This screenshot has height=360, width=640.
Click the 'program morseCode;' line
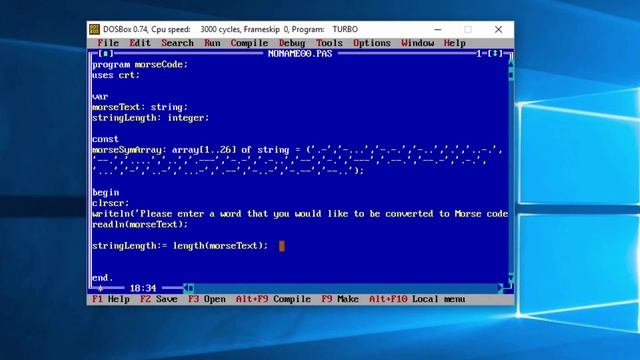coord(140,64)
